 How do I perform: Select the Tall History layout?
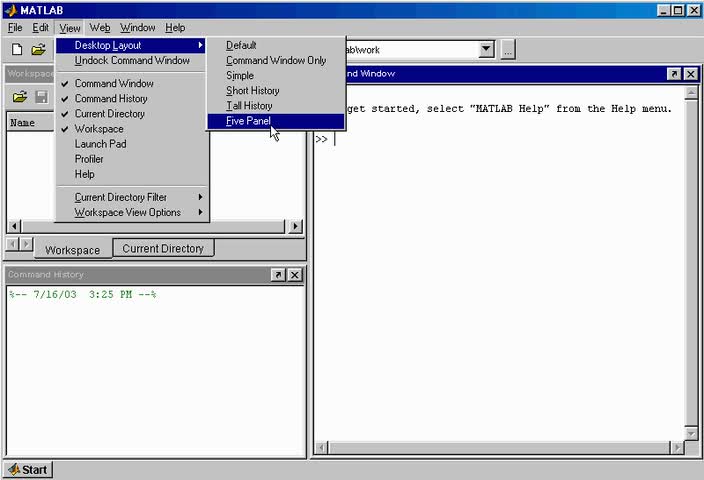tap(276, 106)
